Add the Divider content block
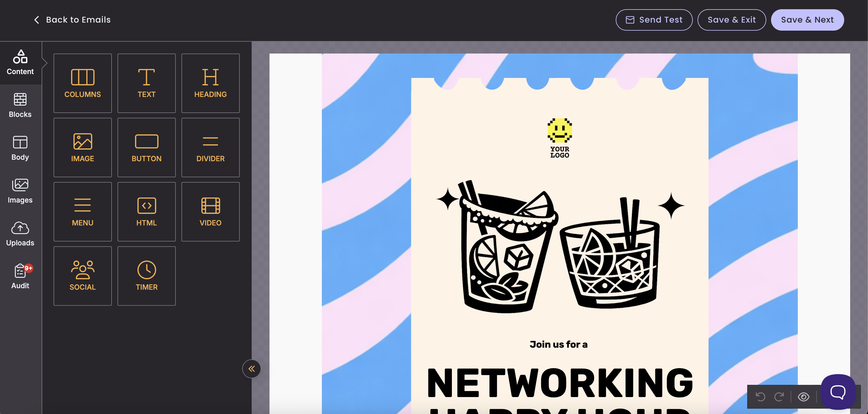Image resolution: width=868 pixels, height=414 pixels. pos(210,147)
